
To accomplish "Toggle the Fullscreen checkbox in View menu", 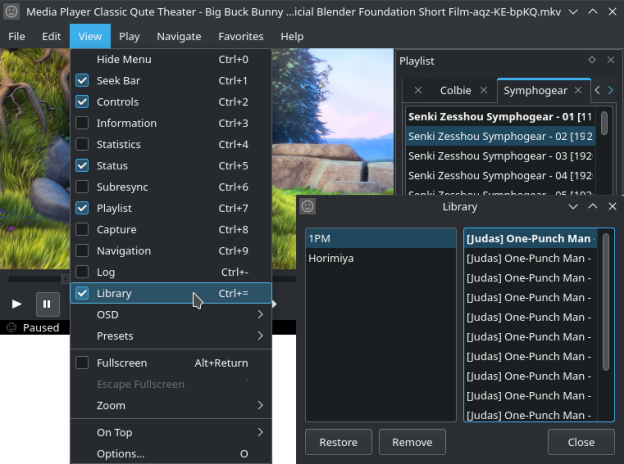I will [82, 363].
